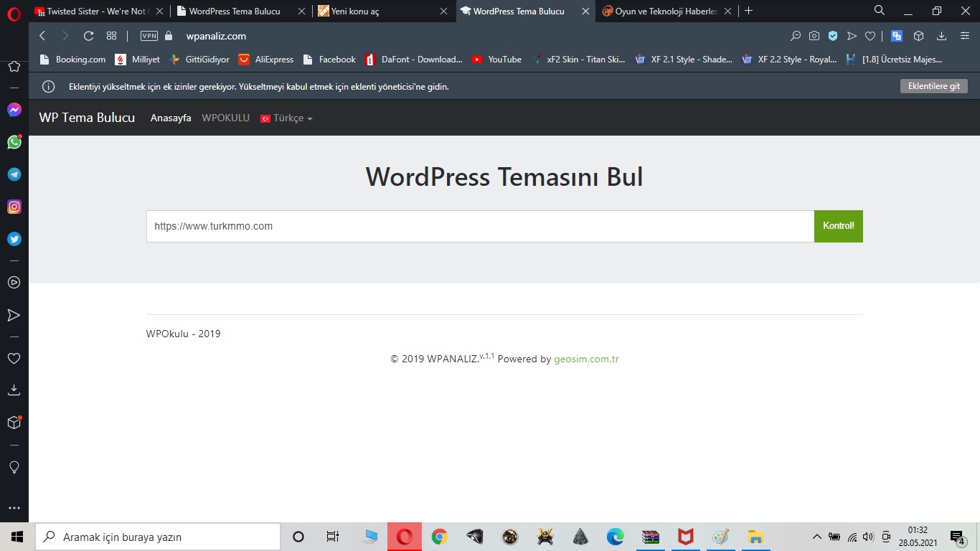Image resolution: width=980 pixels, height=551 pixels.
Task: Open the downloads arrow icon in the address bar
Action: coord(942,36)
